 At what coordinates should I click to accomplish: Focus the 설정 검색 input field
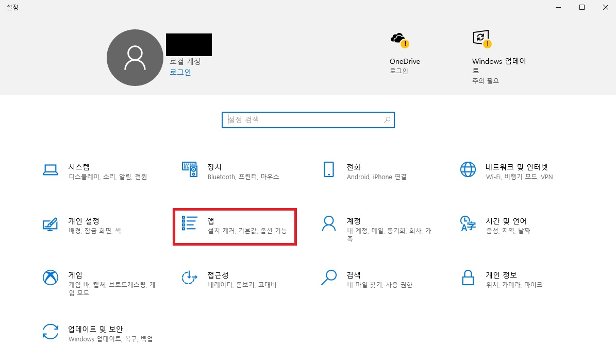[x=308, y=120]
